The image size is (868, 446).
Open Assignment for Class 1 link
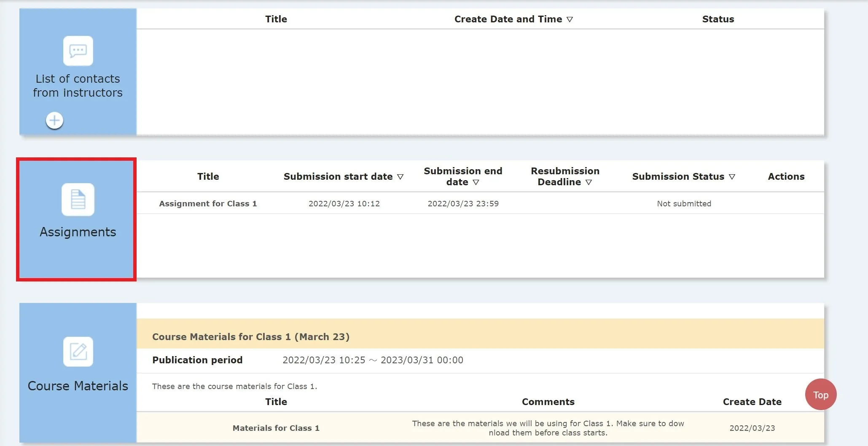[208, 204]
